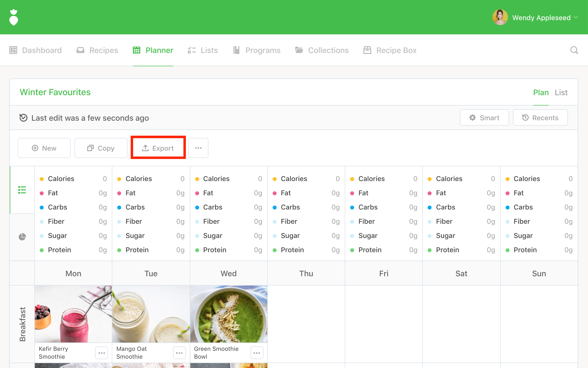Click the app logo in the header
The width and height of the screenshot is (588, 368).
click(14, 17)
